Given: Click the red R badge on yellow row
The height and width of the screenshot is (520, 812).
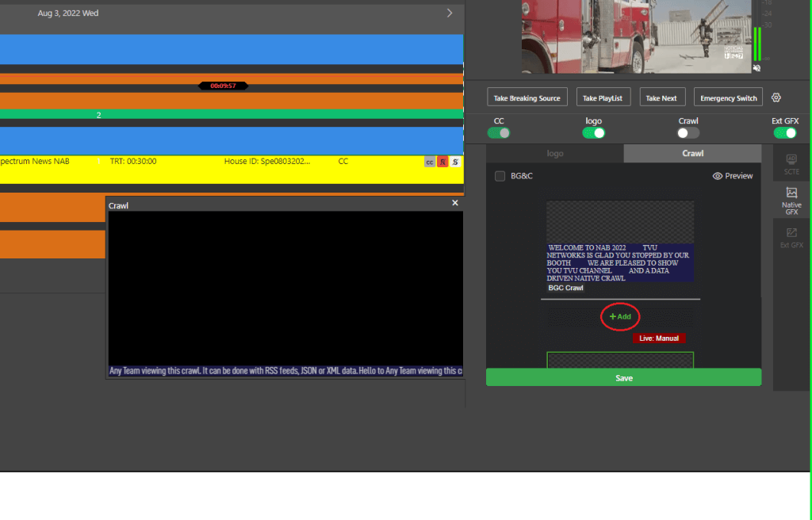Looking at the screenshot, I should 442,162.
